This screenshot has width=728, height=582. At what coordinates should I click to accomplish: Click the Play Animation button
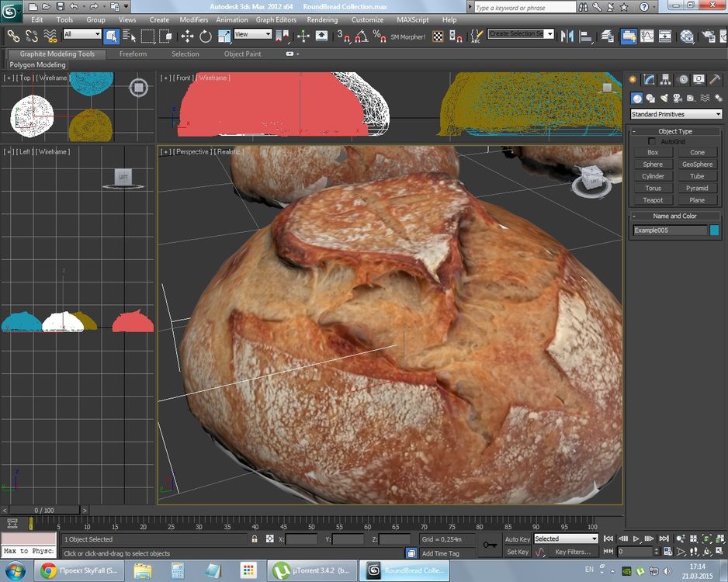pos(636,539)
